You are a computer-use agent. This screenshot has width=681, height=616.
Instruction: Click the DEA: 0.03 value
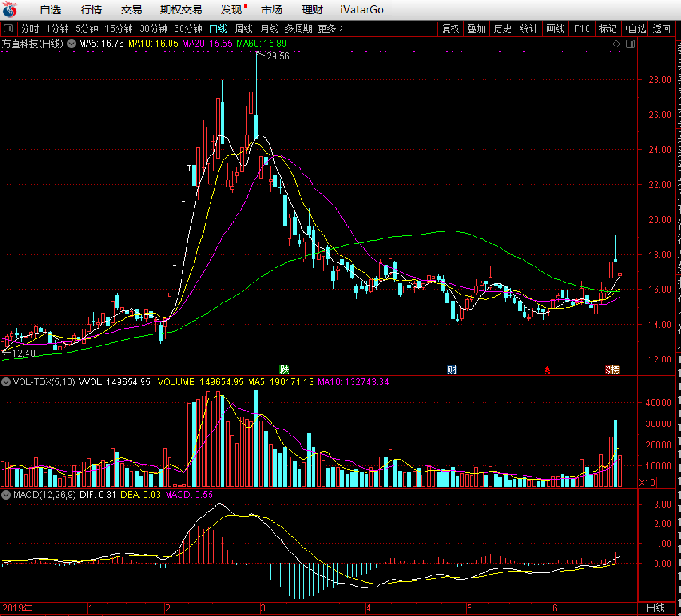click(x=141, y=495)
